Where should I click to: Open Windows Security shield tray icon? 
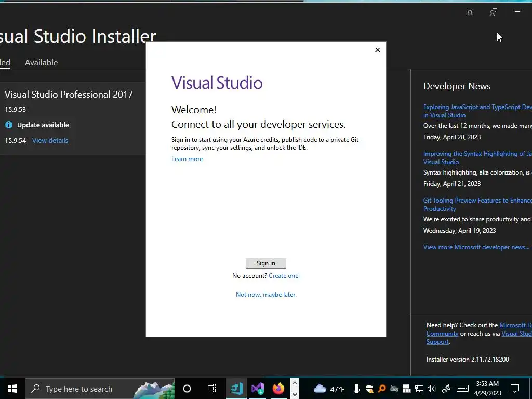pyautogui.click(x=369, y=389)
